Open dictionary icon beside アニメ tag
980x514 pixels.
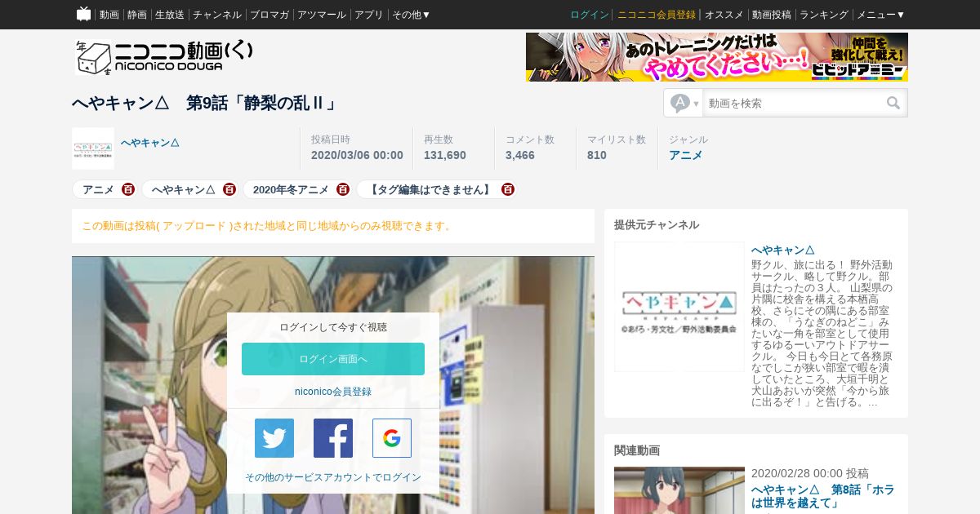click(128, 189)
